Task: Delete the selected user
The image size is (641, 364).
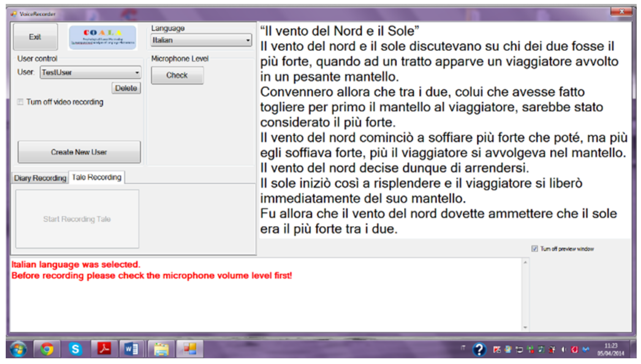Action: click(126, 88)
